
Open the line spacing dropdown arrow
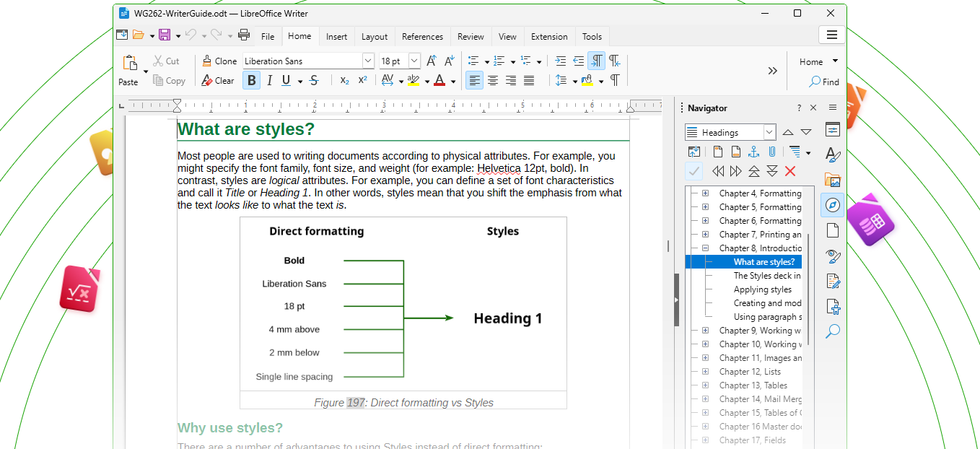pyautogui.click(x=575, y=82)
